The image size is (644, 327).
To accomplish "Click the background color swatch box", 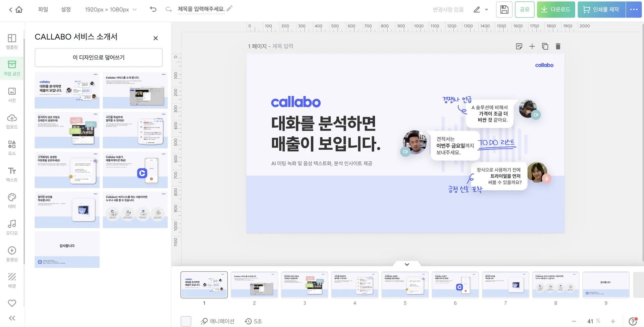I will (186, 321).
